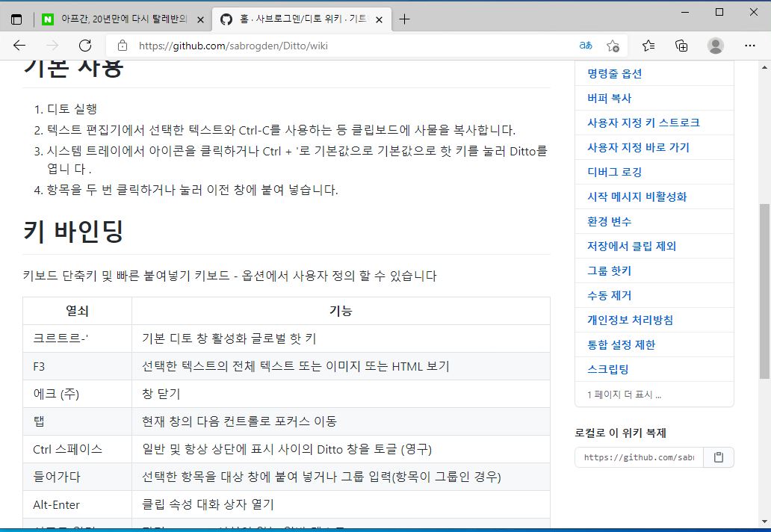Open the 시작 메시지 비활성화 page
This screenshot has width=771, height=532.
pyautogui.click(x=637, y=197)
